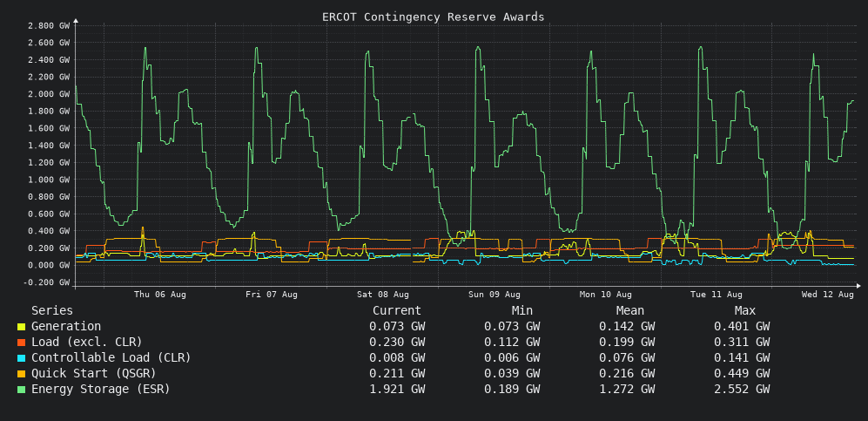
Task: Click the Current column header
Action: point(397,311)
